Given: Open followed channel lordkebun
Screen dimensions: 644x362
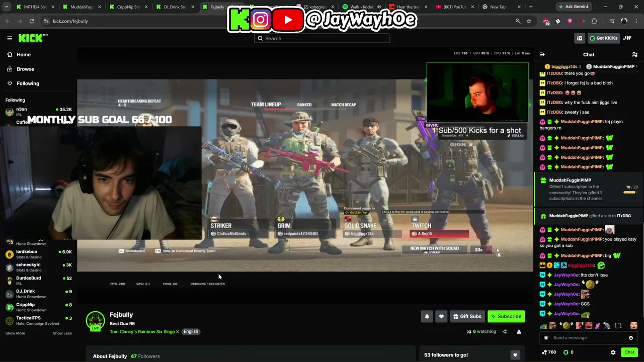Looking at the screenshot, I should click(x=39, y=254).
